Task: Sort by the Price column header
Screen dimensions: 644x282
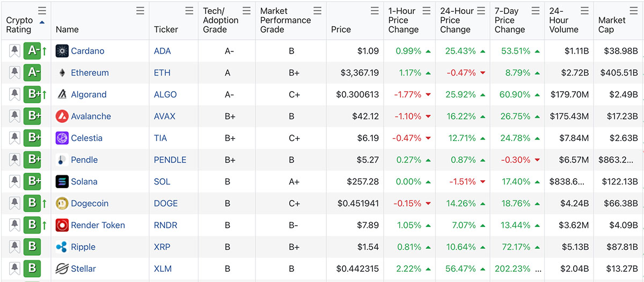Action: point(341,29)
